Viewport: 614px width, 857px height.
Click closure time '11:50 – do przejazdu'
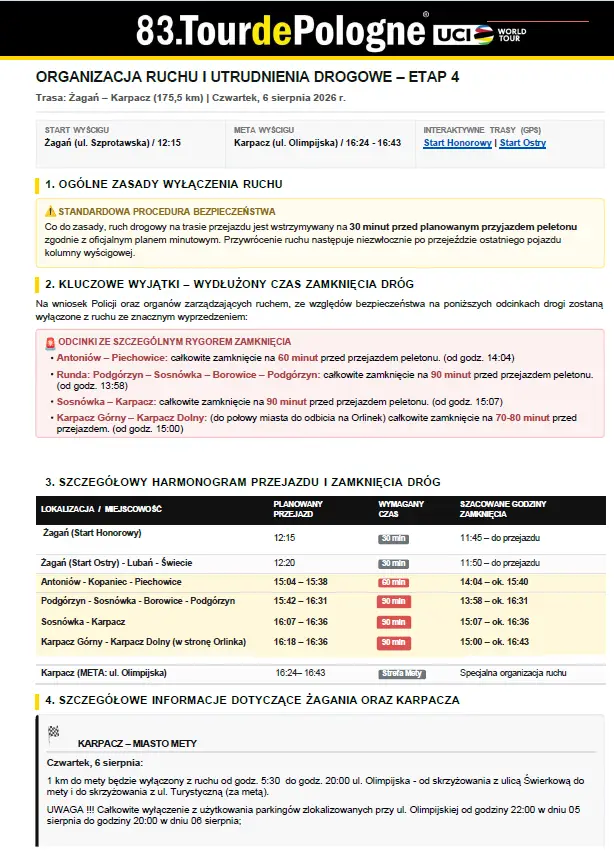coord(500,563)
